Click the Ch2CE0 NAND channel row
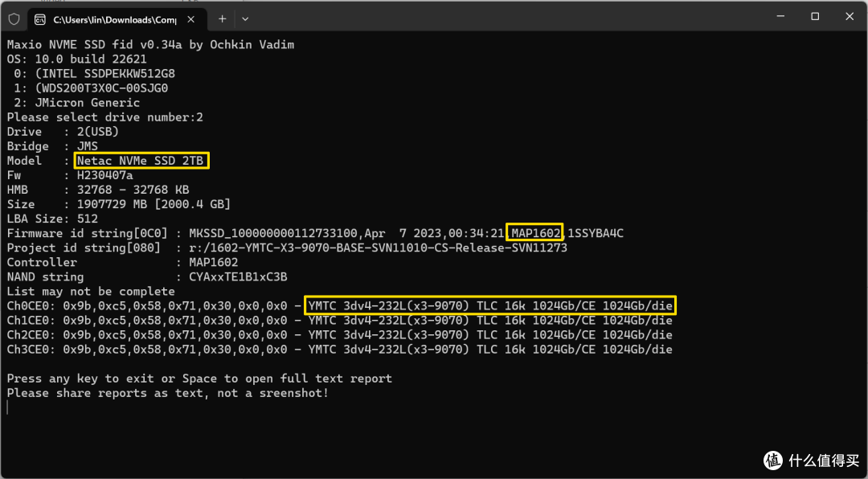The height and width of the screenshot is (479, 868). [340, 335]
